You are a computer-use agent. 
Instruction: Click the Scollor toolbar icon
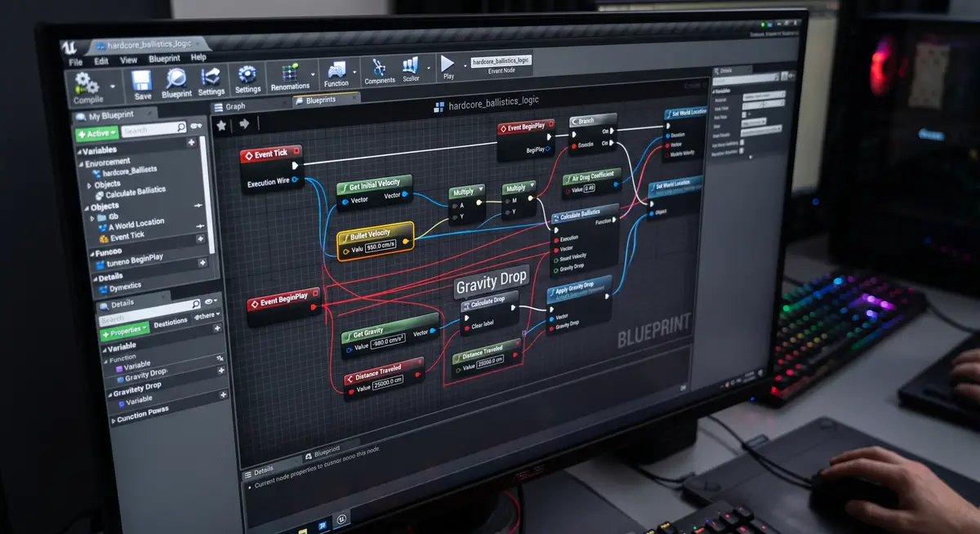pyautogui.click(x=411, y=65)
